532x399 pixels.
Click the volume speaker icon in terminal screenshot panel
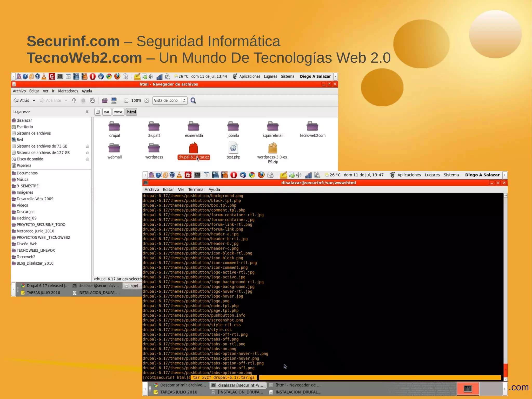point(299,175)
